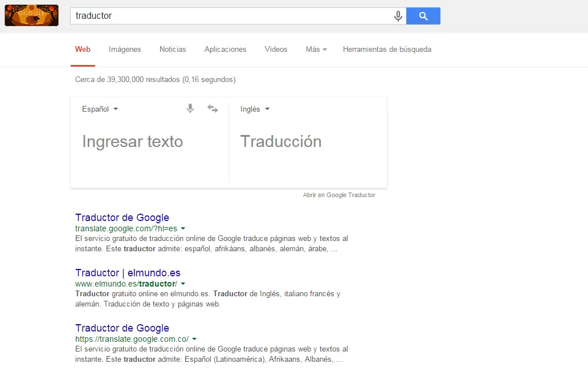Expand arrow beside https://translate.google.com.co/

[194, 339]
